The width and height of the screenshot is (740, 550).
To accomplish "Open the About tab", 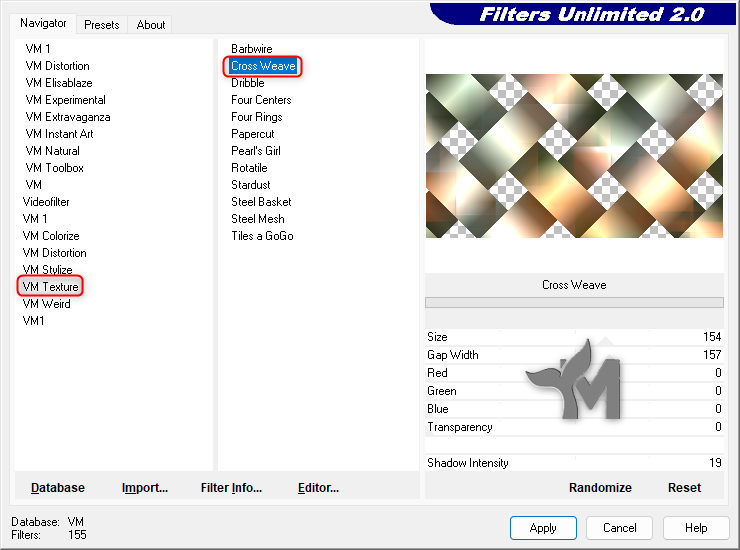I will [151, 25].
